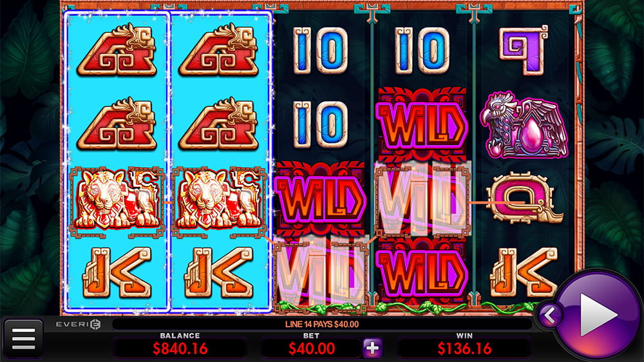Select the purple 9 symbol
This screenshot has height=362, width=644.
[524, 50]
